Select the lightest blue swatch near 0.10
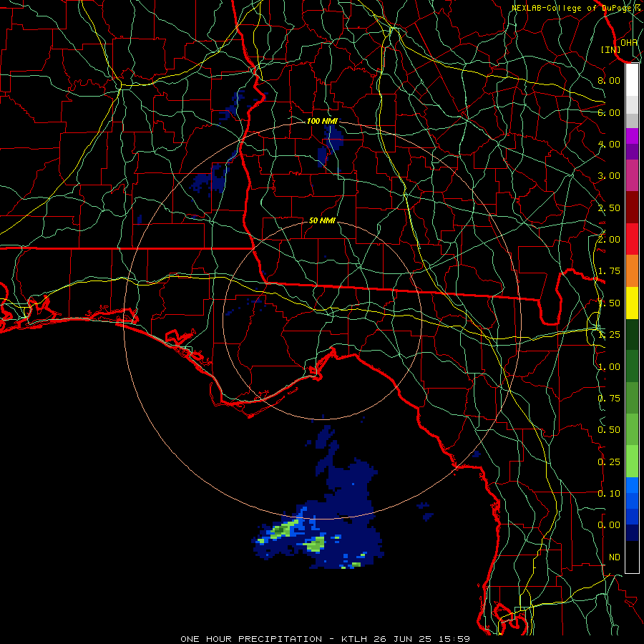The image size is (644, 644). pos(632,485)
